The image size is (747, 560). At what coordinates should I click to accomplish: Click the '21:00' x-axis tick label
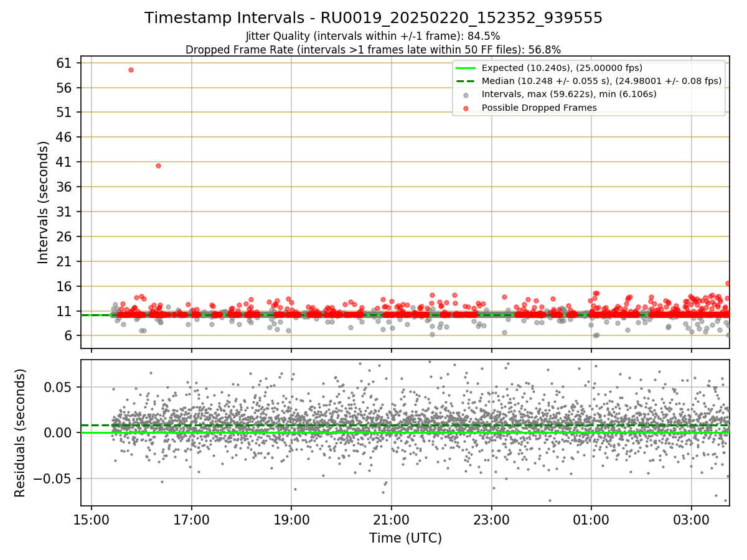[392, 519]
